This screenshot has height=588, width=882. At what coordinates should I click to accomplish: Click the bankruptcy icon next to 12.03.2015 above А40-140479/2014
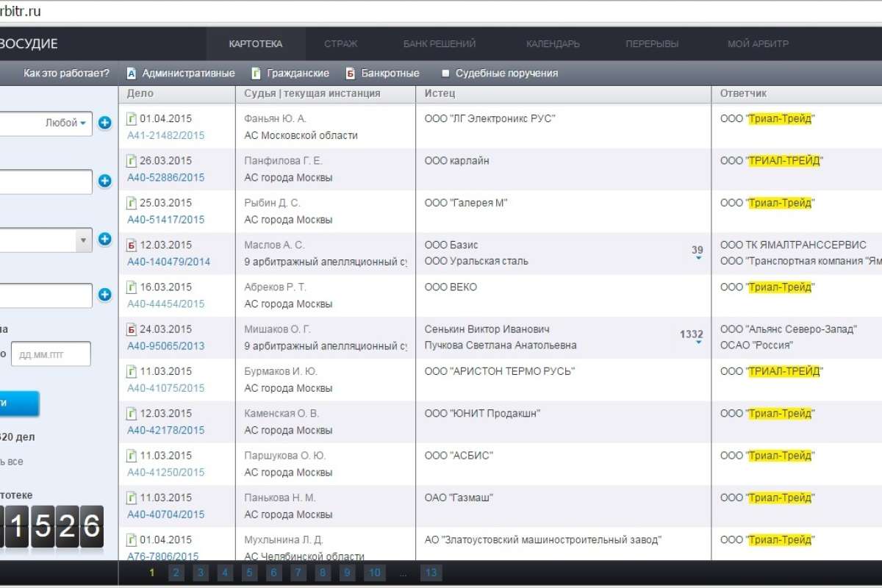pos(132,245)
